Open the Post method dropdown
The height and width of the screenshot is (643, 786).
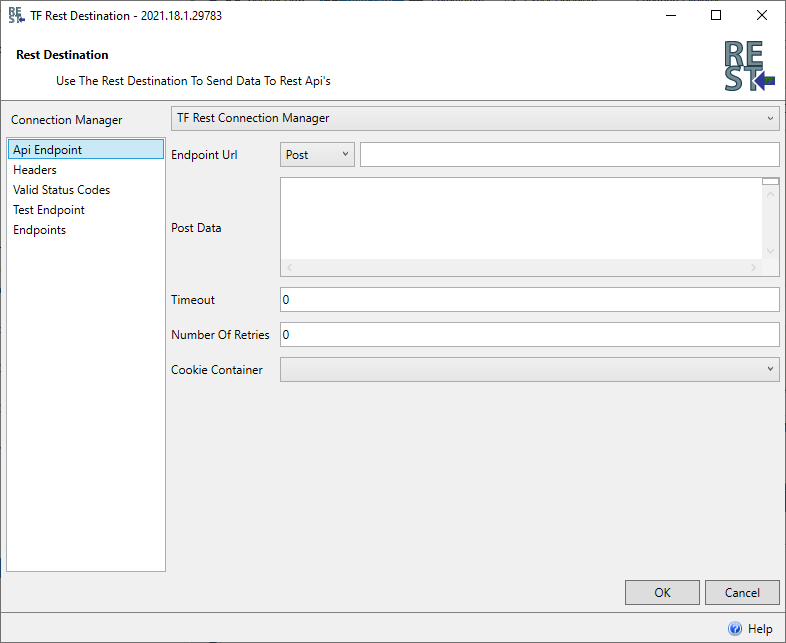coord(317,154)
